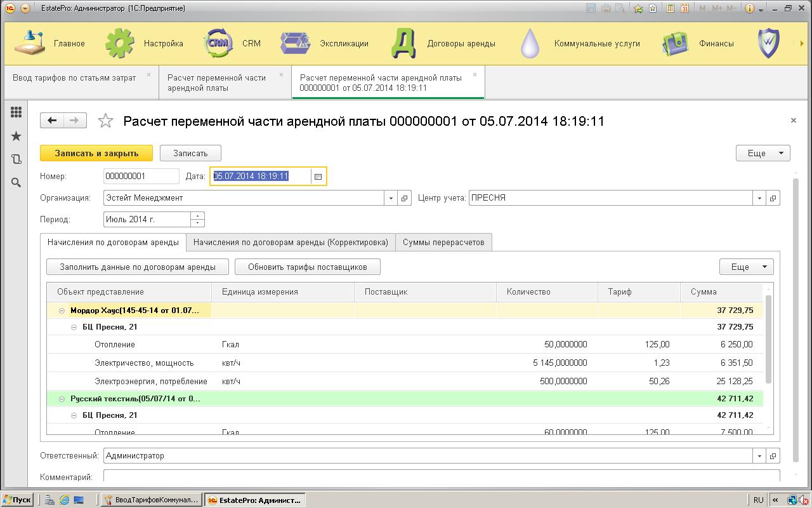Close the Ввод тарифов tab
The height and width of the screenshot is (508, 812).
[x=149, y=75]
